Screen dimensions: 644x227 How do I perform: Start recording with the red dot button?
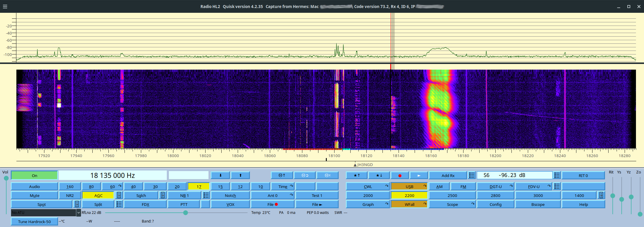click(400, 176)
